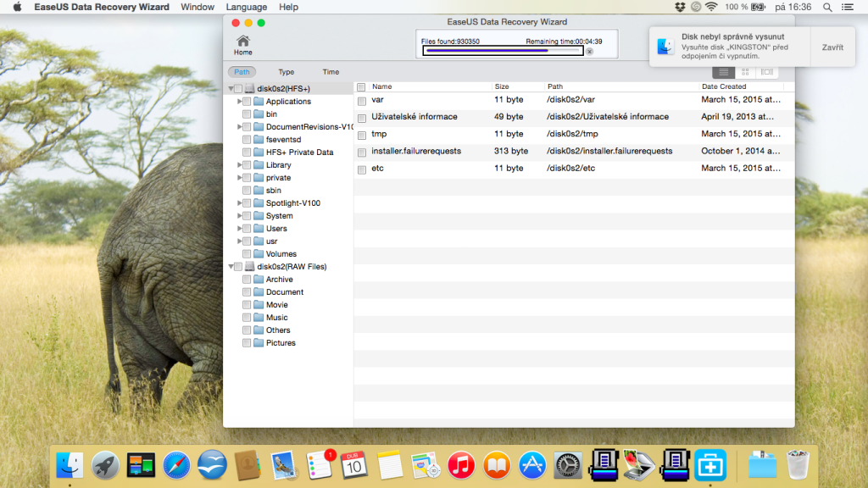Image resolution: width=868 pixels, height=488 pixels.
Task: Click the scan progress bar
Action: pos(504,51)
